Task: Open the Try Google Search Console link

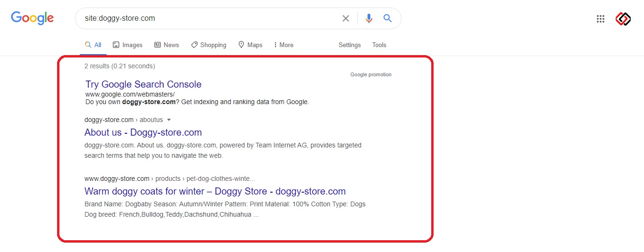Action: point(143,84)
